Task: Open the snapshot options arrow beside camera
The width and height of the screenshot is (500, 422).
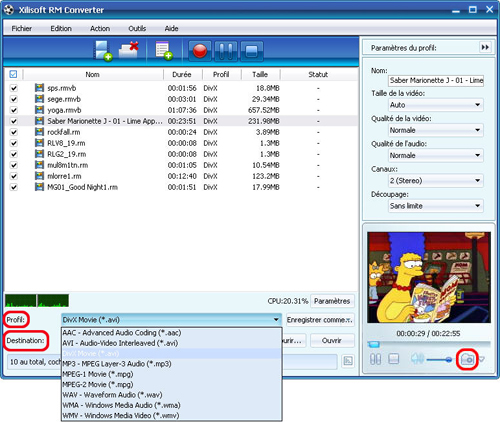Action: [482, 359]
